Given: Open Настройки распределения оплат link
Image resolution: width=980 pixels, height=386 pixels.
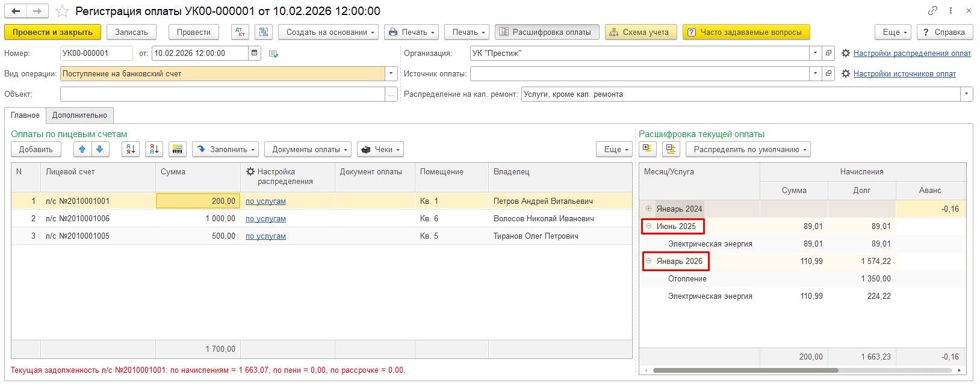Looking at the screenshot, I should tap(911, 53).
